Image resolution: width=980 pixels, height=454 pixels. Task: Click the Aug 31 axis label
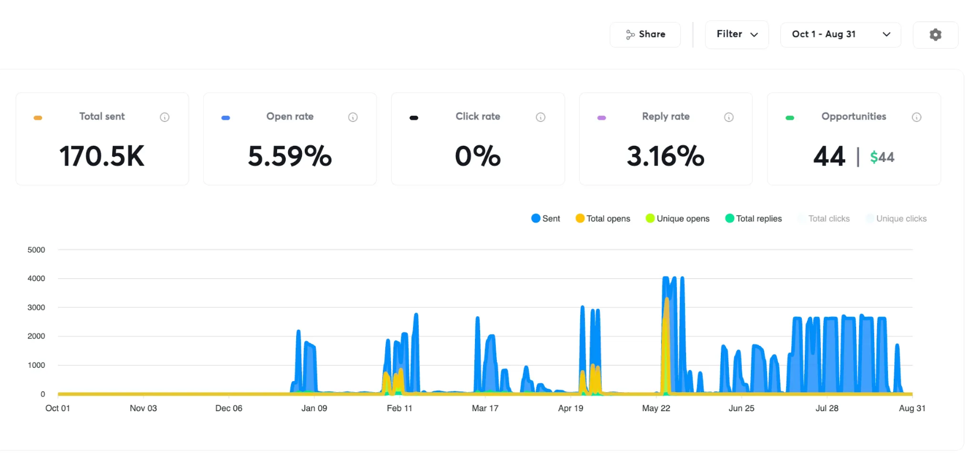912,408
